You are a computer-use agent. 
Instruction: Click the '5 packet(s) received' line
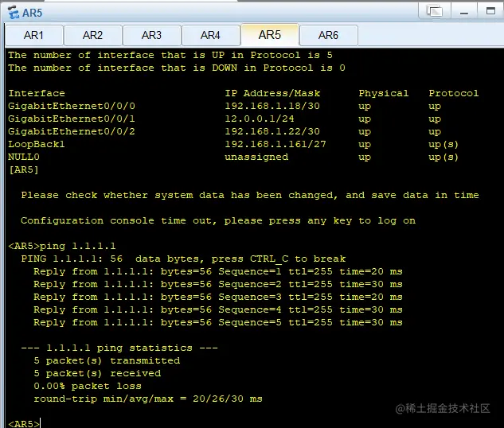click(x=97, y=373)
